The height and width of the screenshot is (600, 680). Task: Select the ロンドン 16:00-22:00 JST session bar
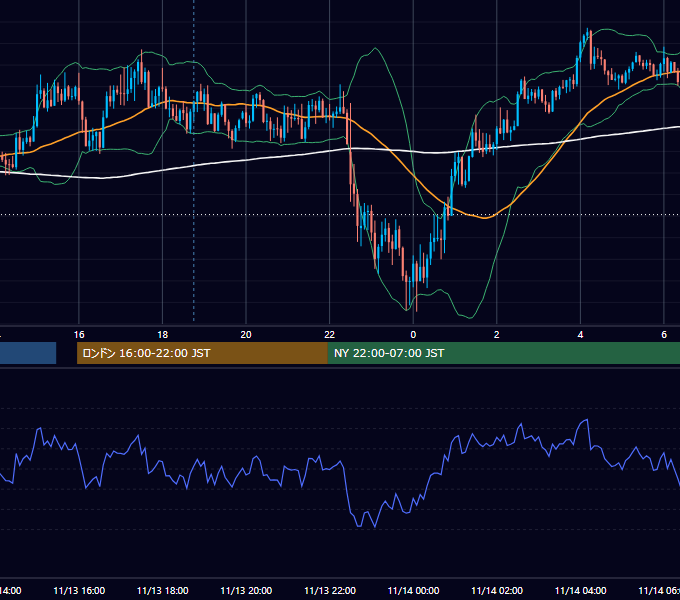pyautogui.click(x=202, y=353)
